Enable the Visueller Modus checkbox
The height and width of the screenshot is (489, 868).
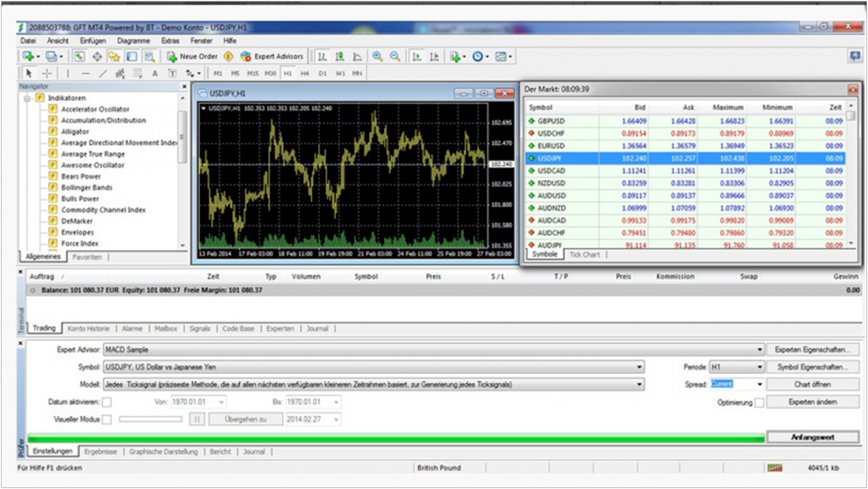(107, 420)
